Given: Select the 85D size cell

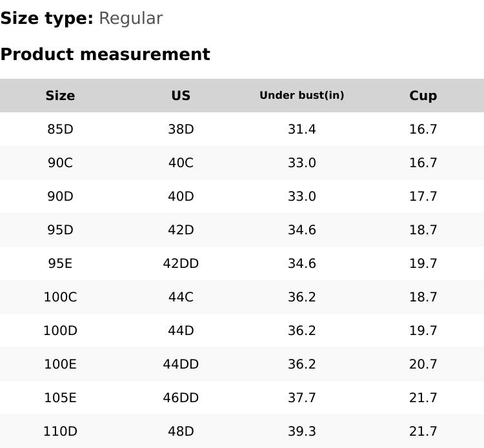Looking at the screenshot, I should coord(60,129).
